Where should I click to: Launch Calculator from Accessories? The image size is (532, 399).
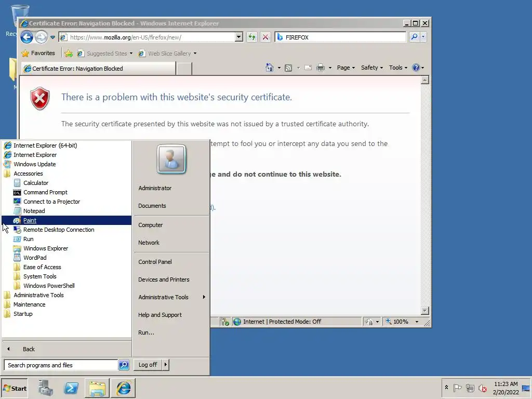(66, 182)
